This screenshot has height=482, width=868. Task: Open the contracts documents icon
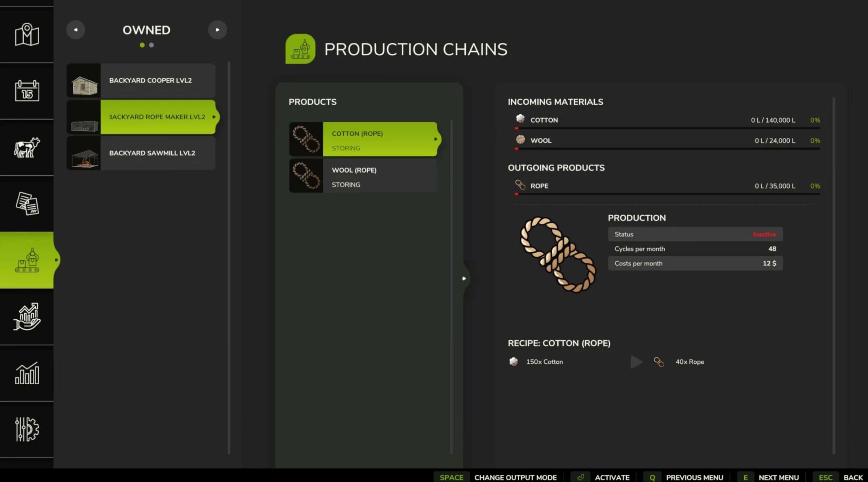click(27, 204)
